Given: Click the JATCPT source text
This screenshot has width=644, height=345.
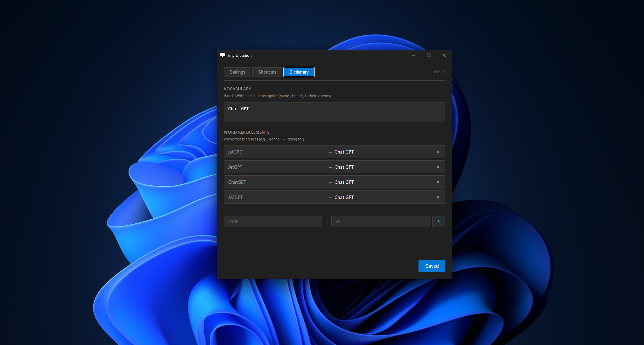Looking at the screenshot, I should pyautogui.click(x=235, y=197).
